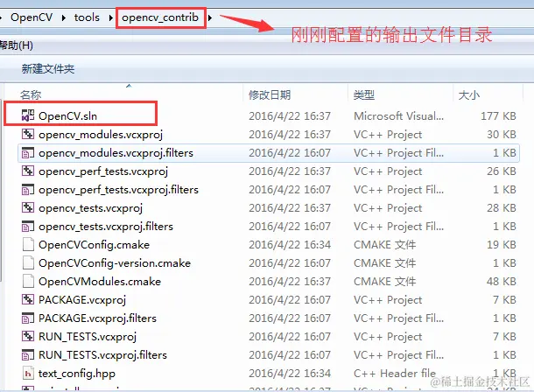
Task: Click the CMAKE 文件 type of OpenCVConfig-version.cmake
Action: (385, 263)
